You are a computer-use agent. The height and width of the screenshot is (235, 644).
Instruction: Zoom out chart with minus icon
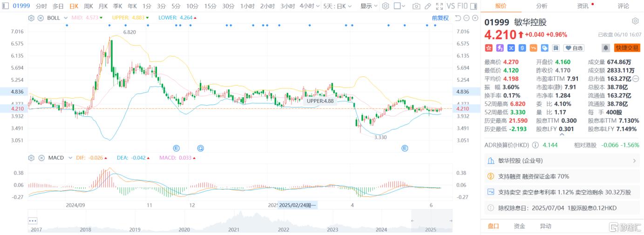pos(466,18)
